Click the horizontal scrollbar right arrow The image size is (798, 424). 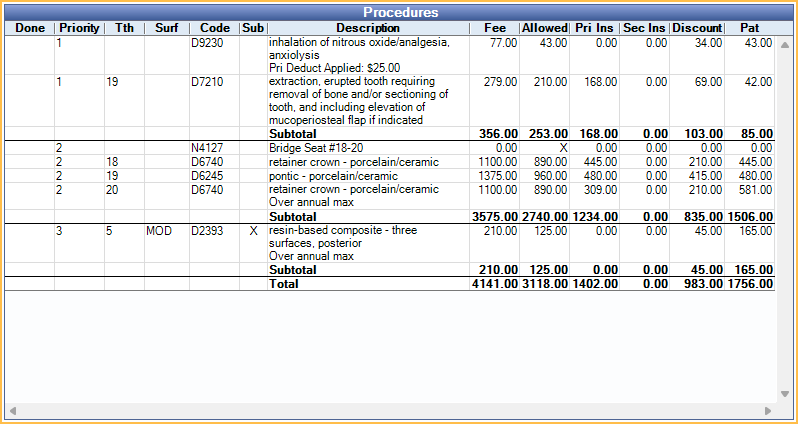pos(767,410)
